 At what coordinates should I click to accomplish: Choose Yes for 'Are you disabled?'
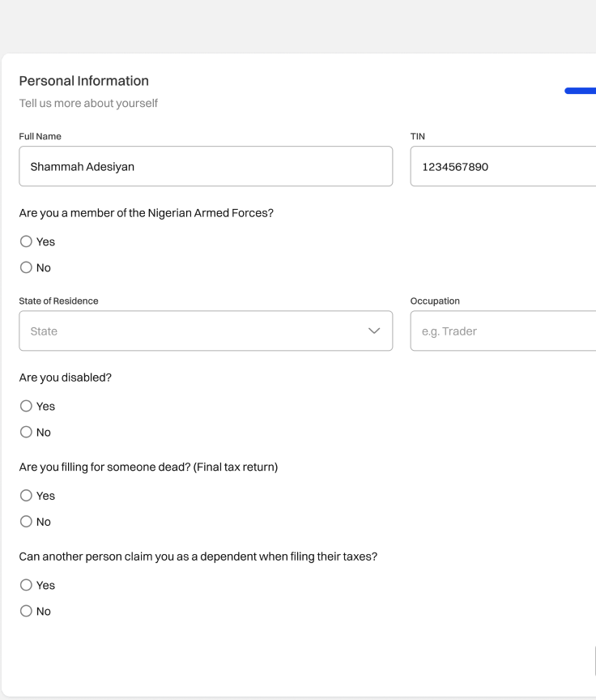point(27,407)
